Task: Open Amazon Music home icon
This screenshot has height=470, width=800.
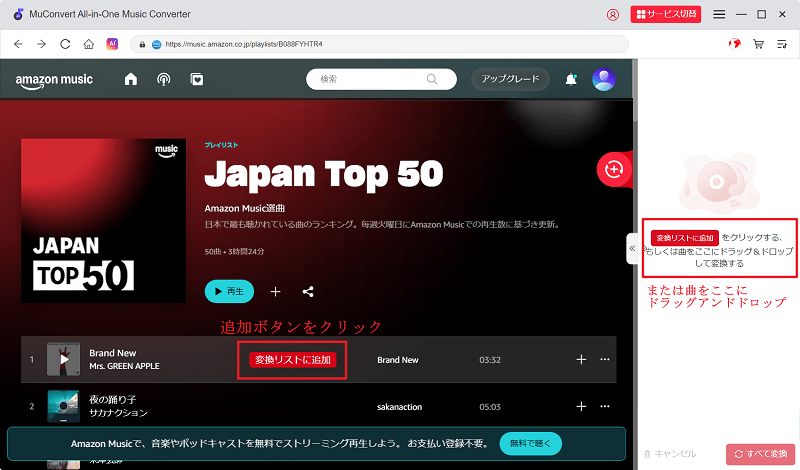Action: [131, 79]
